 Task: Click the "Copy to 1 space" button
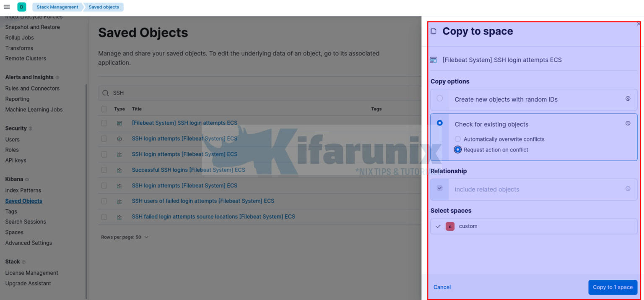pyautogui.click(x=613, y=287)
